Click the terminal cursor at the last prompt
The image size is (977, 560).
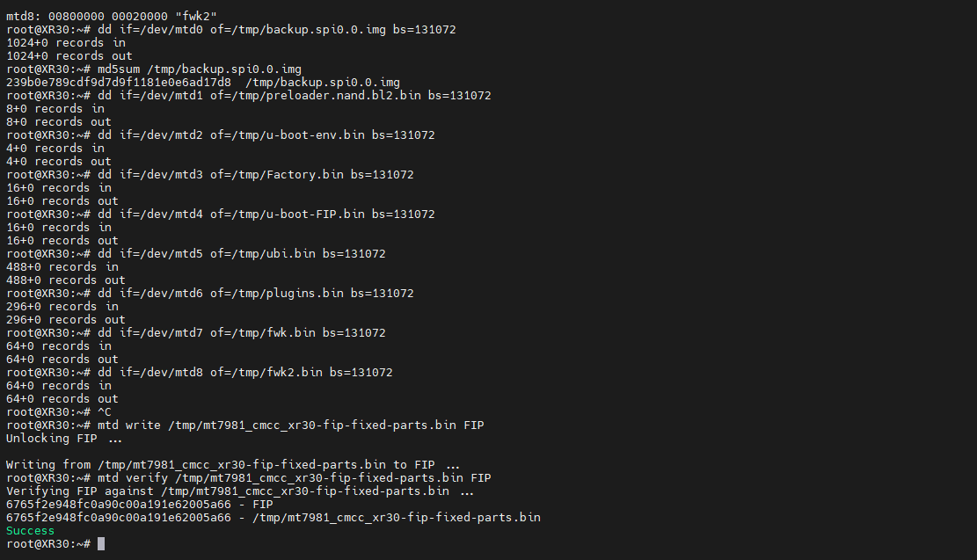pos(101,544)
